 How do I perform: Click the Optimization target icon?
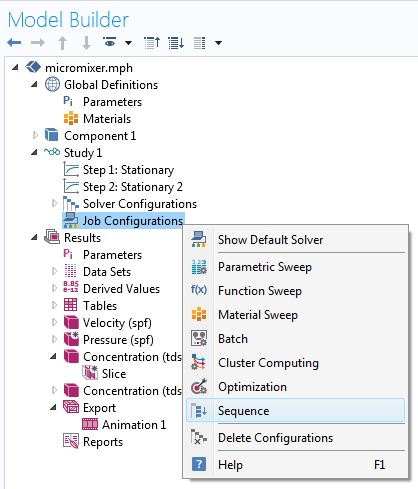coord(199,387)
